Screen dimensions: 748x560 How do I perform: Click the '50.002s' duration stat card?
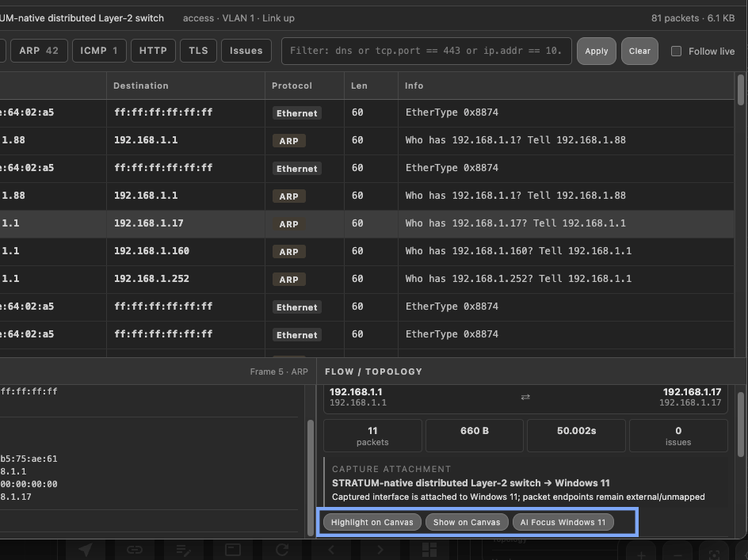[576, 436]
